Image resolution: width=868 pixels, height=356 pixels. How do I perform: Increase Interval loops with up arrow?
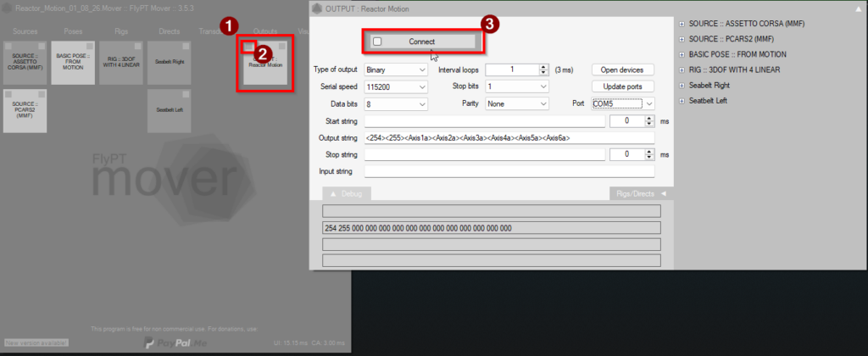(543, 67)
